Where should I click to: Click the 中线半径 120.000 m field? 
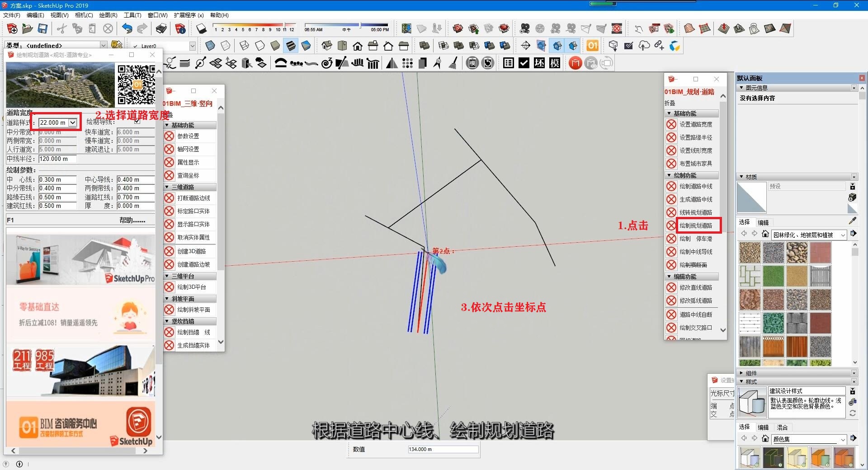point(57,159)
